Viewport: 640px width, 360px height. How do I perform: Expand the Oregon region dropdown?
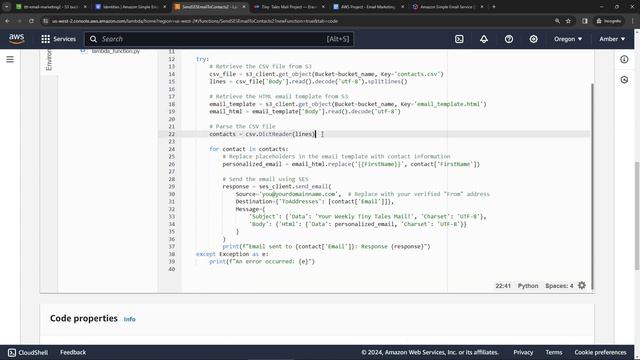(568, 39)
